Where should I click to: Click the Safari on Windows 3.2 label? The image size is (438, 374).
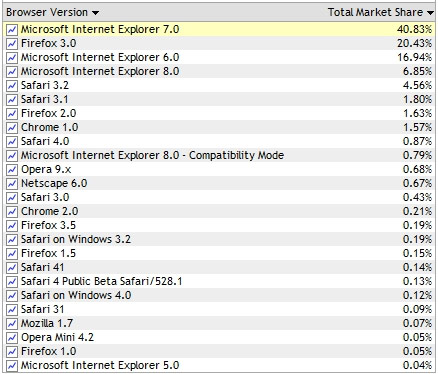[76, 239]
